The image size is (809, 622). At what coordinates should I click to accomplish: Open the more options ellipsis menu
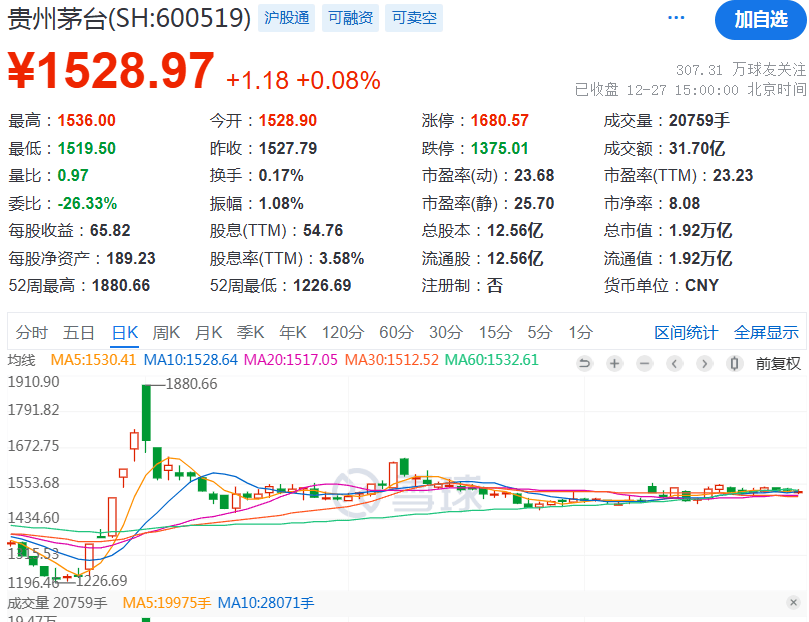point(675,16)
